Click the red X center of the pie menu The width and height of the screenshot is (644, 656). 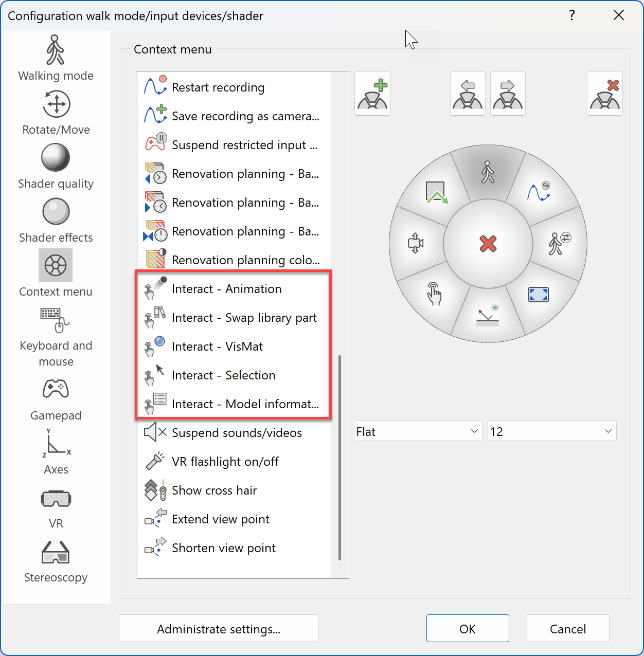pyautogui.click(x=488, y=244)
